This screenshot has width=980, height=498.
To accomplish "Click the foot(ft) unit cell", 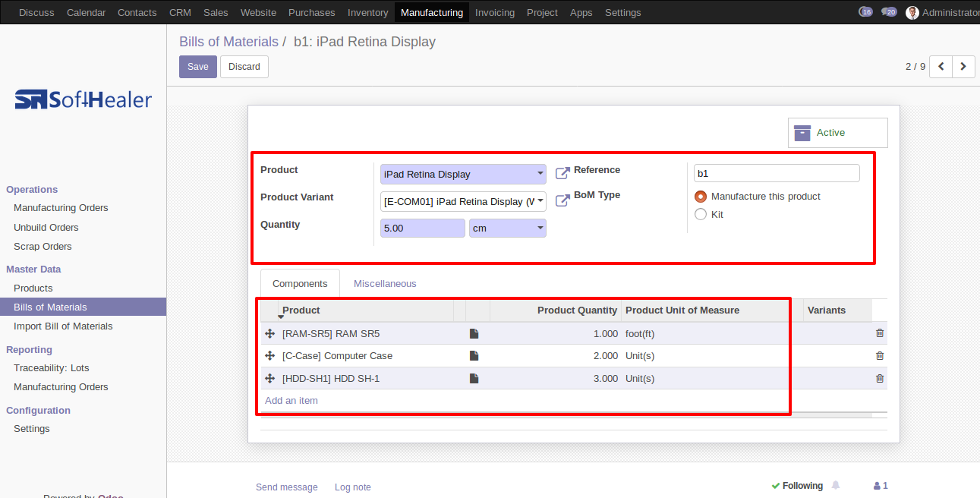I will tap(713, 333).
